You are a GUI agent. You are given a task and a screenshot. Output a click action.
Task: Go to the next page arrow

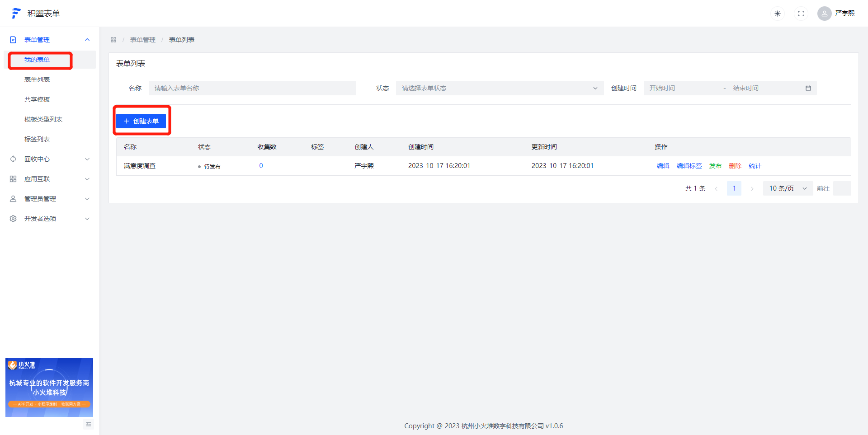(752, 189)
